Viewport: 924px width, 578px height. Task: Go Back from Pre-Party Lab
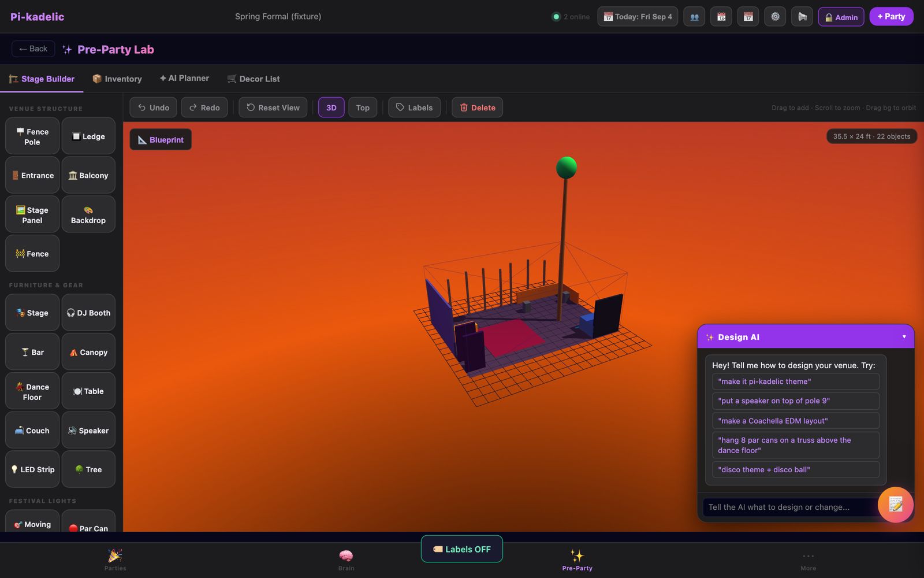pos(33,49)
